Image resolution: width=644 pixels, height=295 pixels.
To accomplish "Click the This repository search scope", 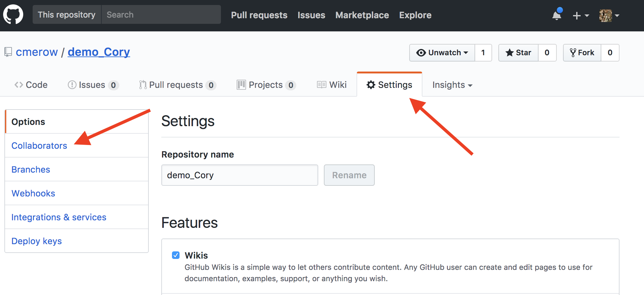I will pos(67,14).
